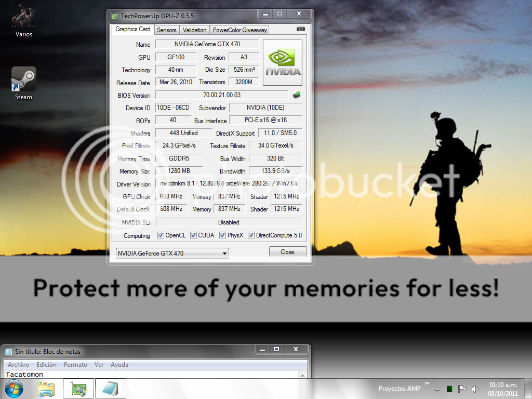This screenshot has width=532, height=399.
Task: Click the Subvendor NVIDIA (10DE) field
Action: pyautogui.click(x=265, y=108)
